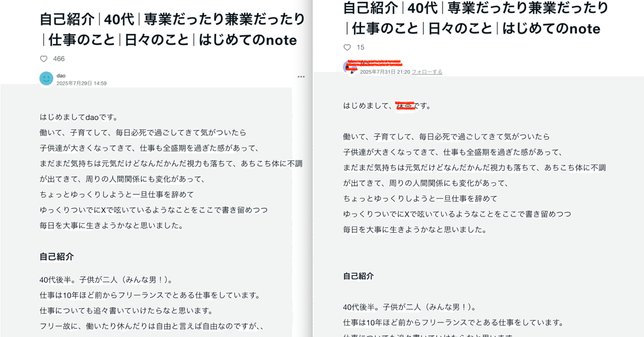This screenshot has width=644, height=337.
Task: Click the heart icon next to the 15 count
Action: coord(347,47)
